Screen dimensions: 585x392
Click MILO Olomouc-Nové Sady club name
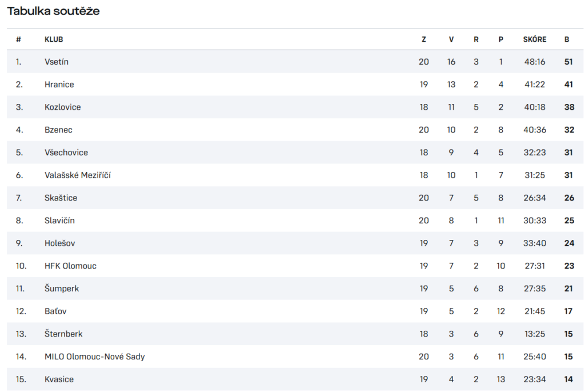coord(94,357)
